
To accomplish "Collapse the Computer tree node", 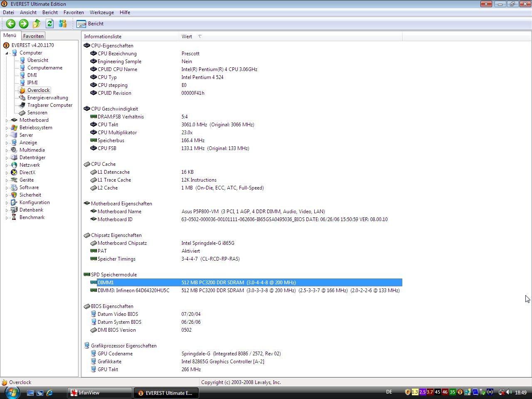I will coord(7,53).
